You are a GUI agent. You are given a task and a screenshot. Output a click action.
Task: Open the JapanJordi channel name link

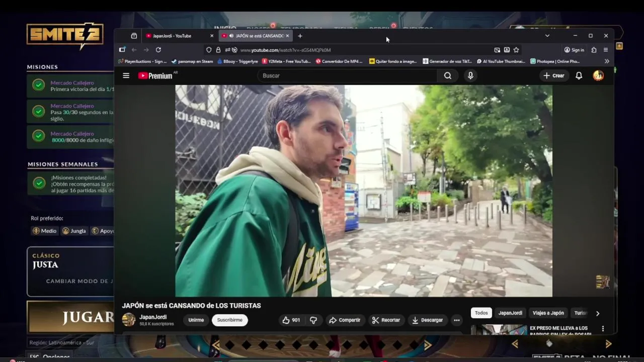pos(153,317)
